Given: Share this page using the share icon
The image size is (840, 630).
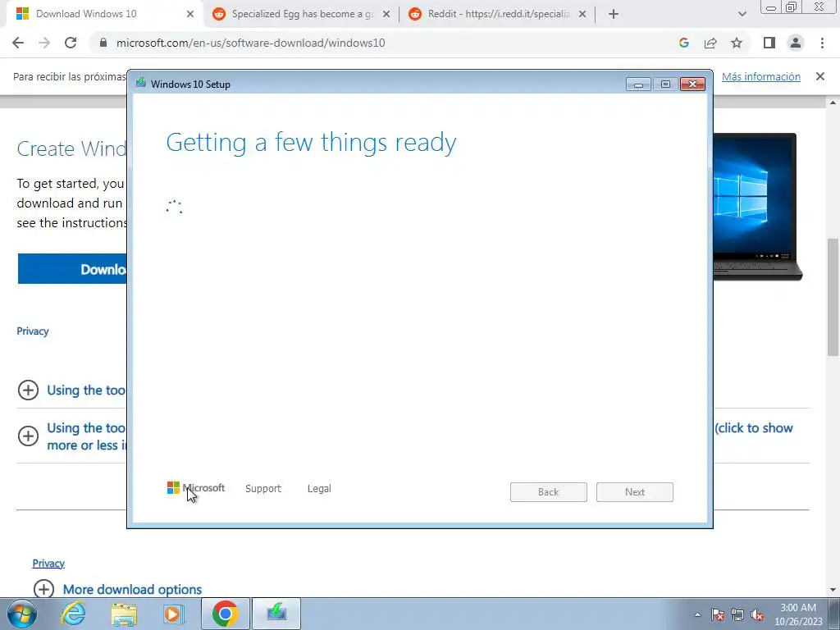Looking at the screenshot, I should [710, 43].
